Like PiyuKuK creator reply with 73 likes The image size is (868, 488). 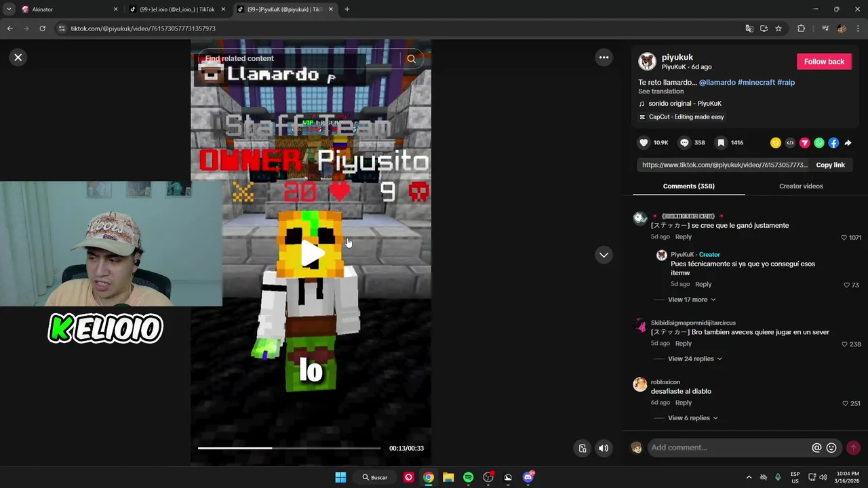click(846, 285)
